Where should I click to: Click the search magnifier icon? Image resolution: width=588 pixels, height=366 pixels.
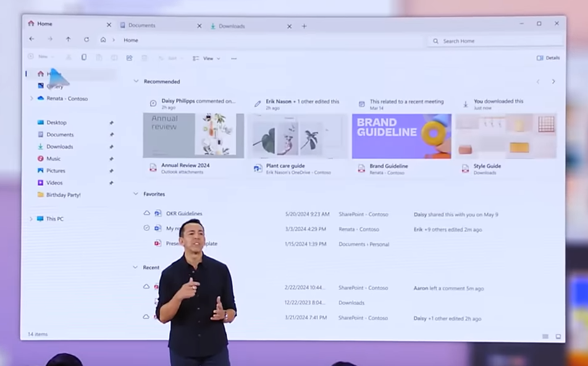pyautogui.click(x=435, y=41)
